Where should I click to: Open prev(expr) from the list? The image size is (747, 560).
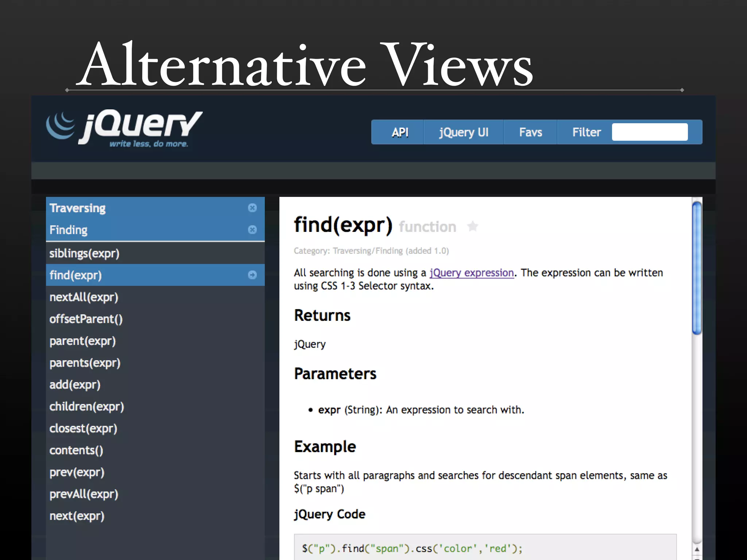coord(155,472)
